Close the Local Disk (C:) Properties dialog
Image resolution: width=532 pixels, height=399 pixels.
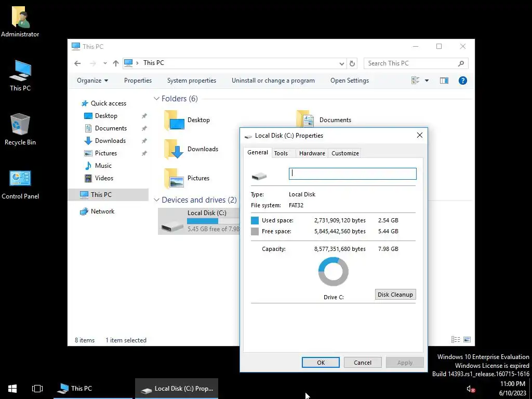point(419,136)
